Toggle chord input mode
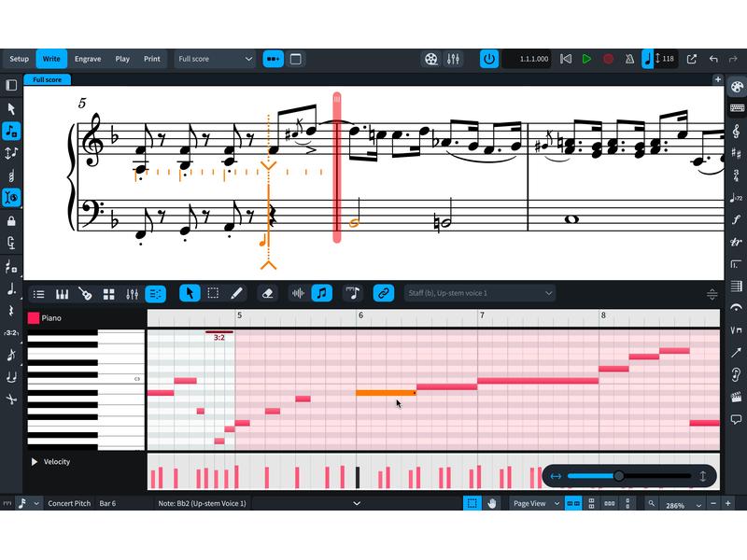Viewport: 747px width, 560px height. pos(11,175)
